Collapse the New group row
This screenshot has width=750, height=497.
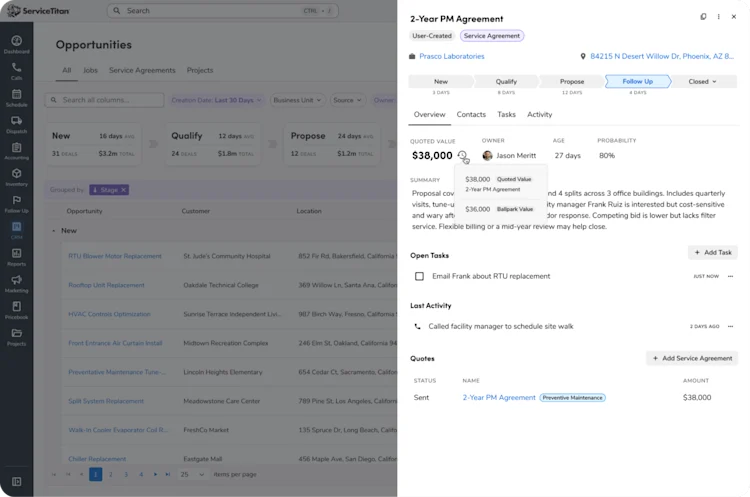pyautogui.click(x=54, y=231)
